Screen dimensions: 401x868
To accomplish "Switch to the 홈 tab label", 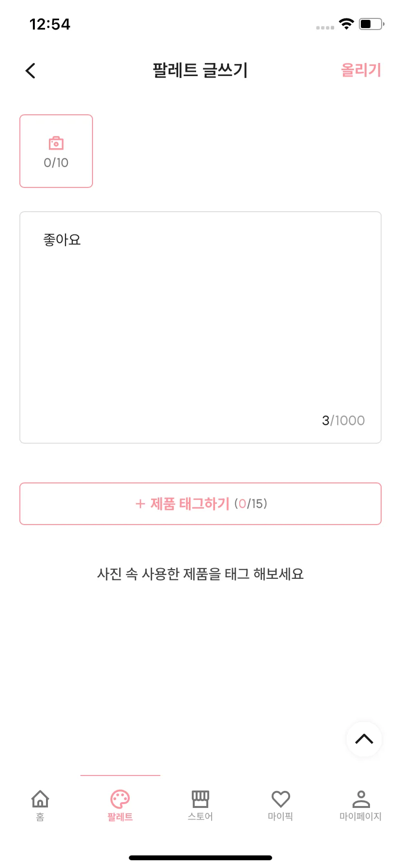I will point(40,817).
